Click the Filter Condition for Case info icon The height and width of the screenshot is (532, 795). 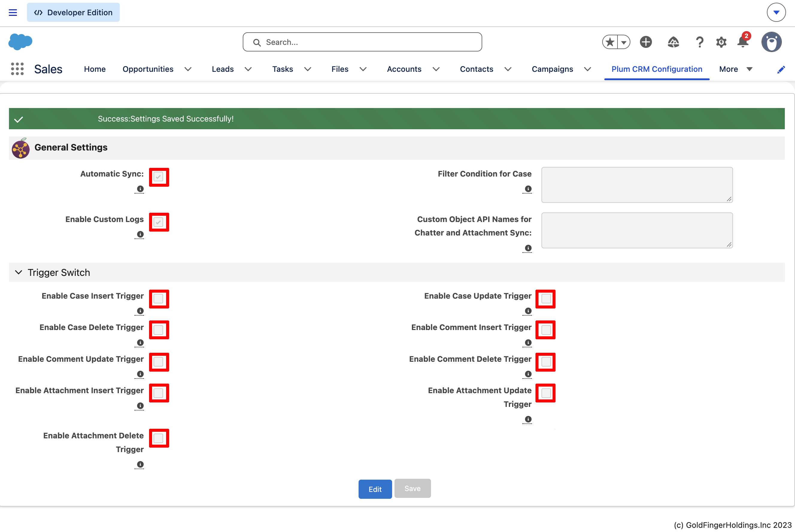pos(528,189)
